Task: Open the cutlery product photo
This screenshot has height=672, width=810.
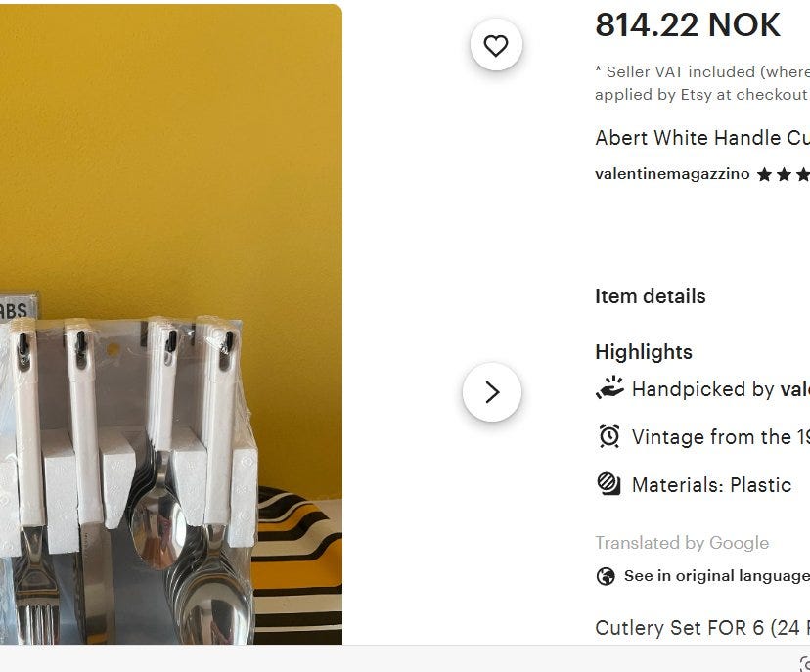Action: pos(171,325)
